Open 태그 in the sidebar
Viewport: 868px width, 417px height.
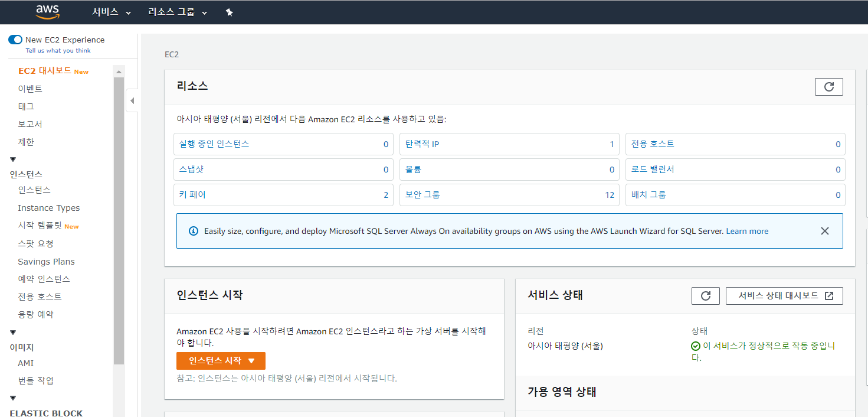click(26, 106)
